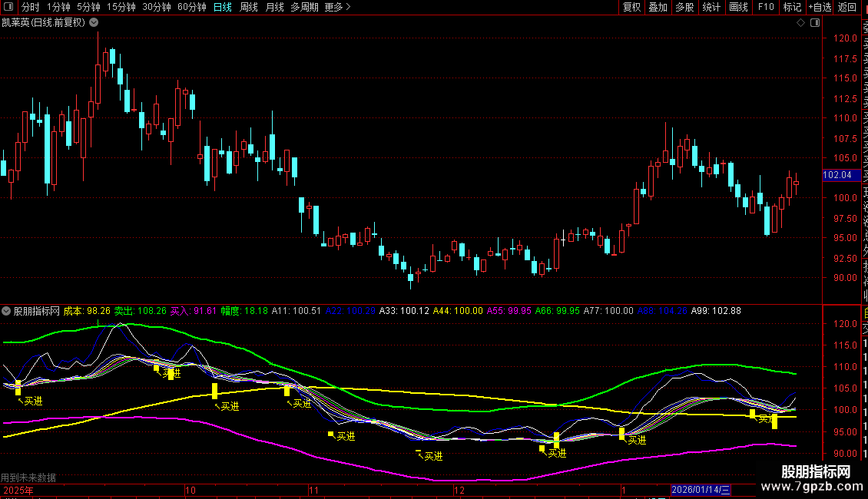
Task: Click the 102.04 current price label
Action: [837, 175]
